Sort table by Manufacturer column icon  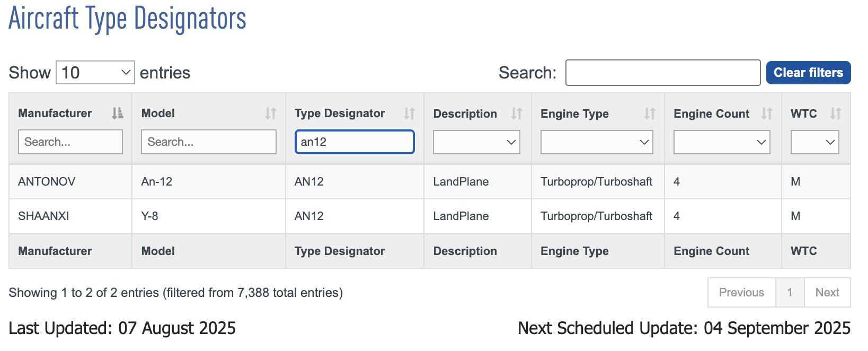pos(117,113)
